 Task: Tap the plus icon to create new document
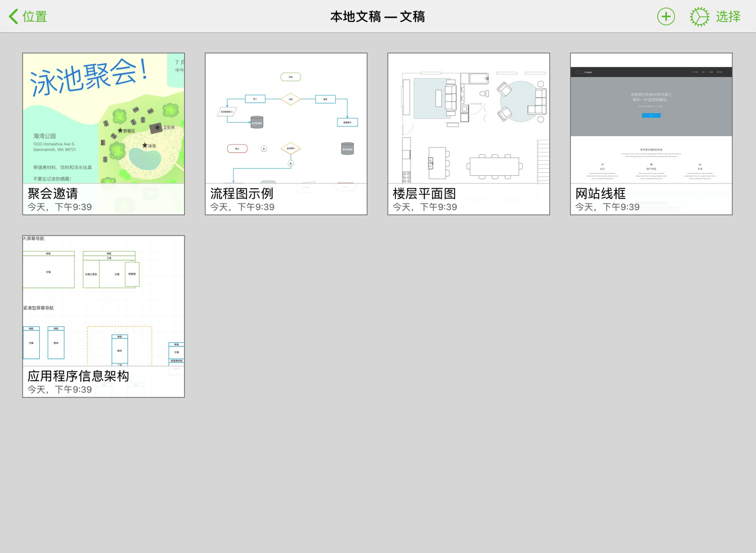coord(666,16)
